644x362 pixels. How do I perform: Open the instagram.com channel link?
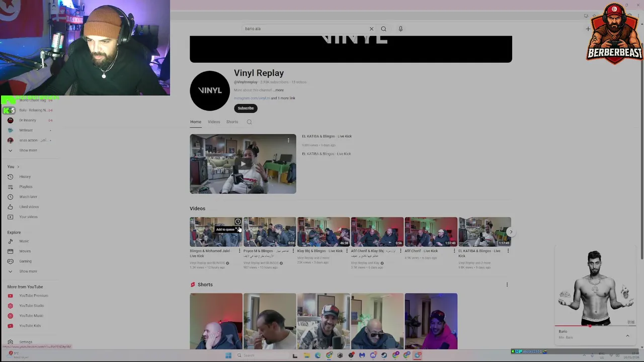(252, 98)
